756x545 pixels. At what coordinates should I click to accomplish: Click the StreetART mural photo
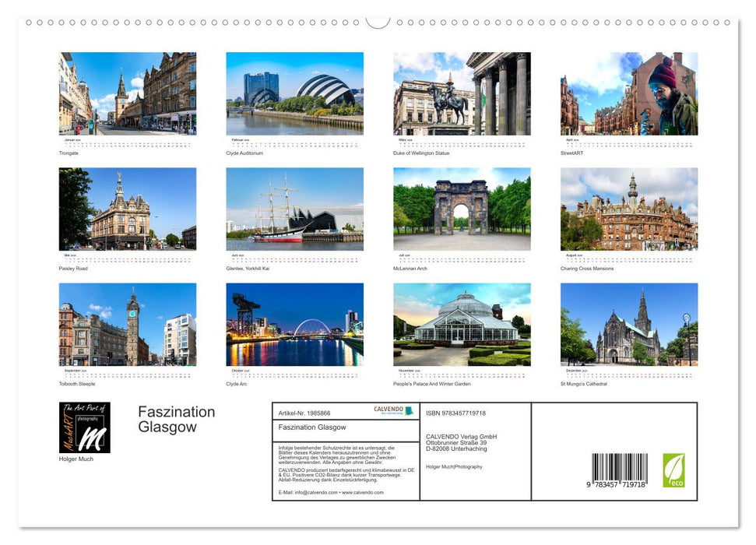(628, 93)
